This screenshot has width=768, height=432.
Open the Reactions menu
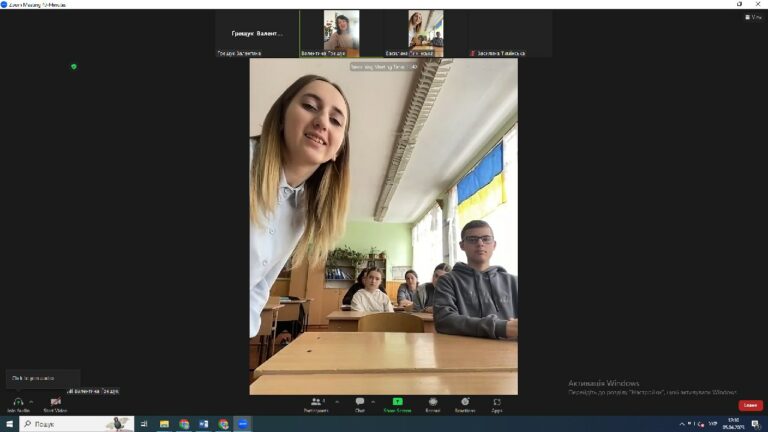(465, 402)
